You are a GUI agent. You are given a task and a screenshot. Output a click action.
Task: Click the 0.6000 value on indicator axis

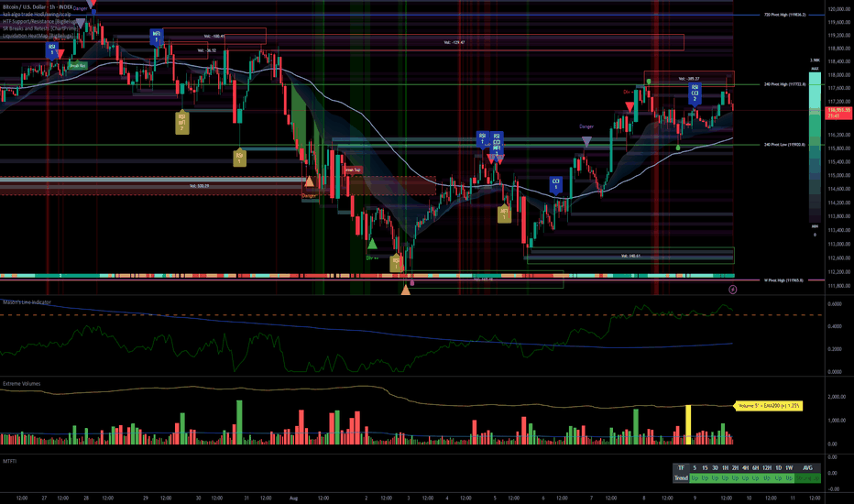tap(834, 304)
